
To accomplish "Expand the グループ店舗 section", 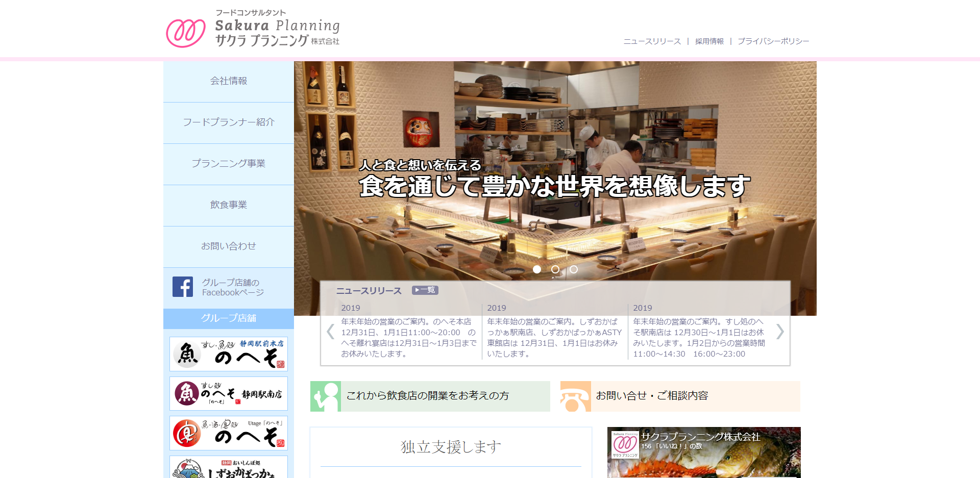I will [x=228, y=317].
